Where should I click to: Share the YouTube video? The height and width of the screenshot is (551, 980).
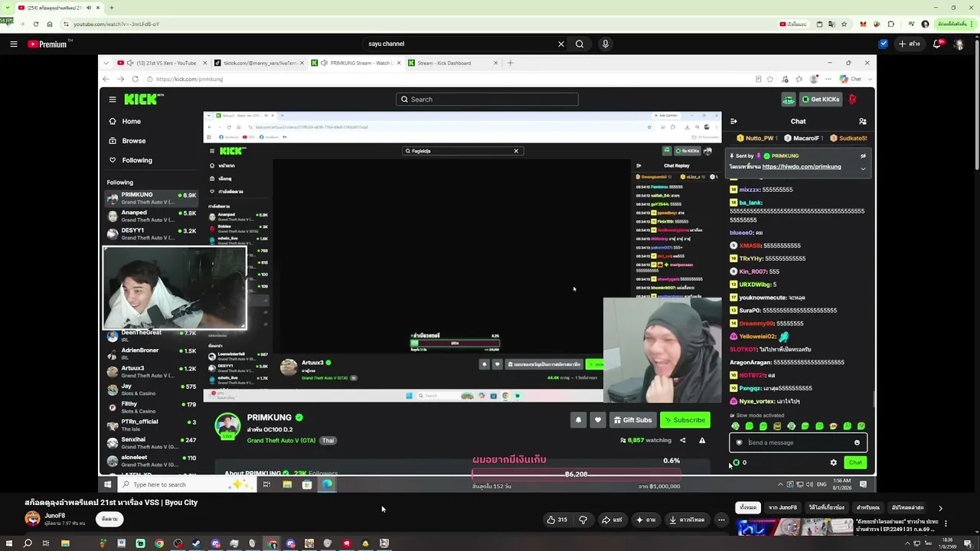(x=612, y=520)
